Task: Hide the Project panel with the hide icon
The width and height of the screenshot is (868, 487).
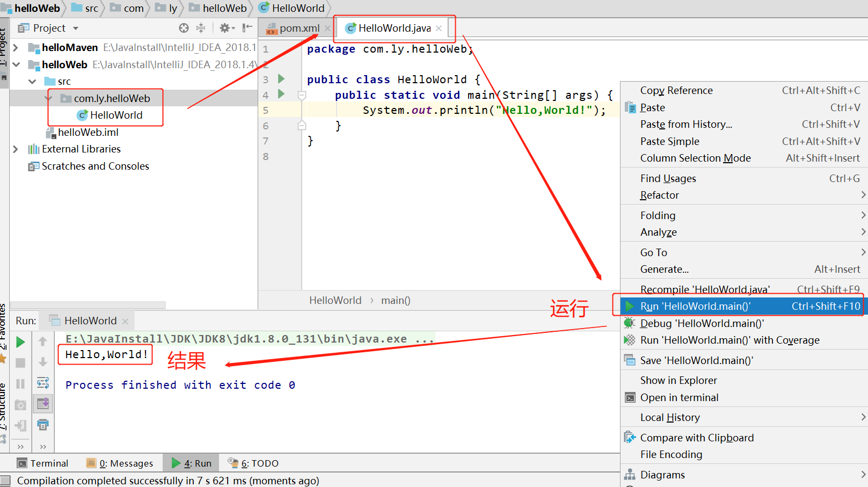Action: click(247, 28)
